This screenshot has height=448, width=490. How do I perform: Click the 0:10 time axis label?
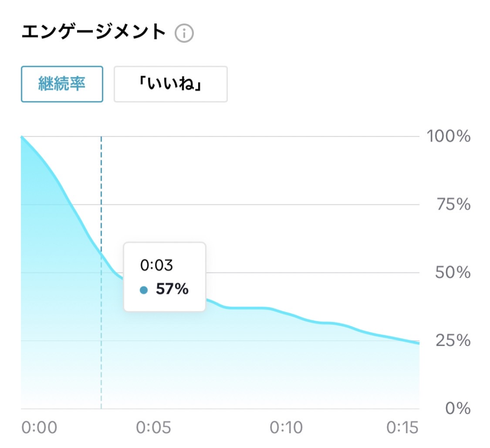(x=286, y=427)
